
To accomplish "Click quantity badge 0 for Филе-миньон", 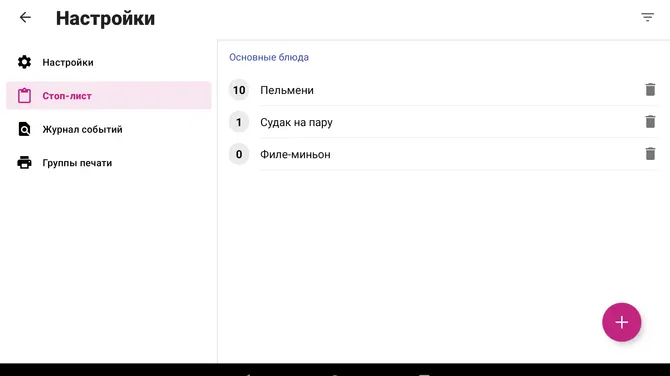I will point(239,154).
